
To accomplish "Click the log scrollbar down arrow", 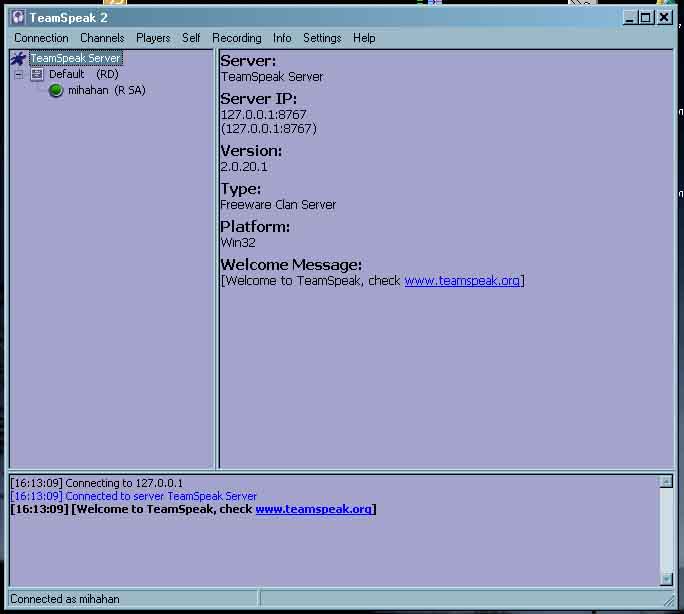I will [666, 579].
